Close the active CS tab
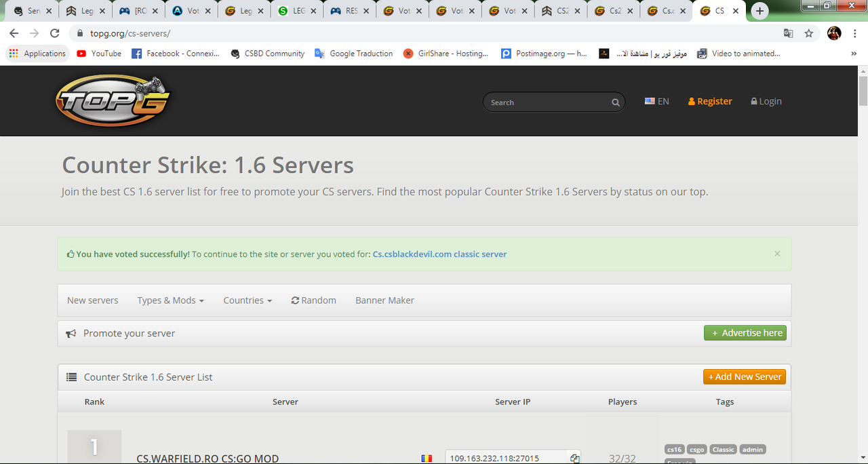This screenshot has width=868, height=464. [x=736, y=11]
